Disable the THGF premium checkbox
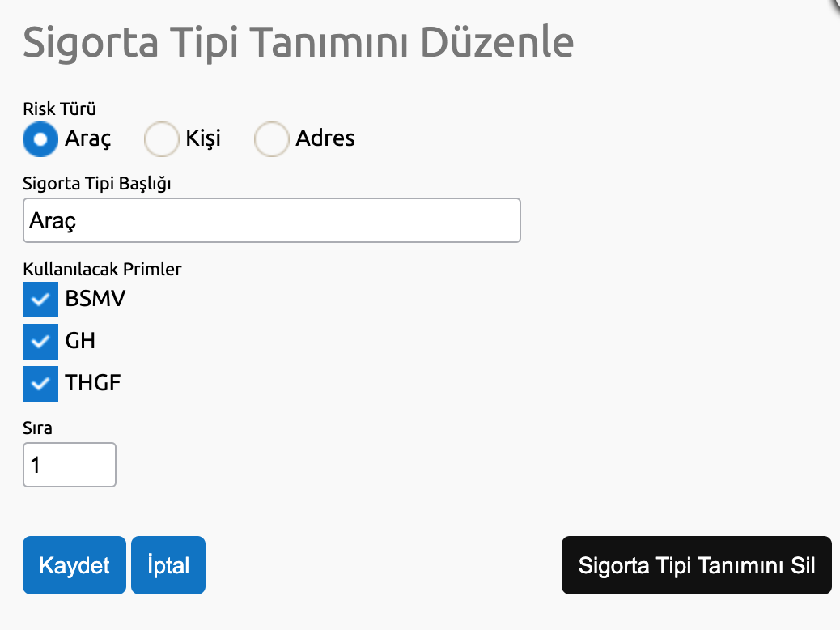This screenshot has width=840, height=630. pos(40,384)
